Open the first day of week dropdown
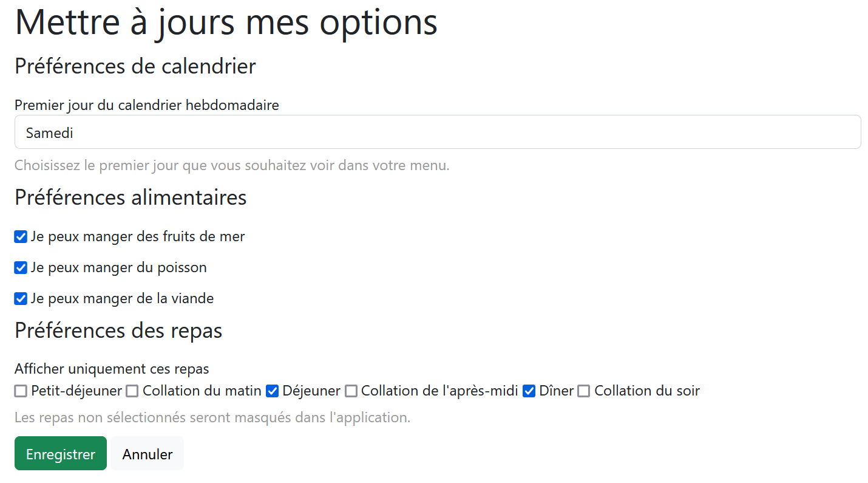868x483 pixels. point(437,132)
